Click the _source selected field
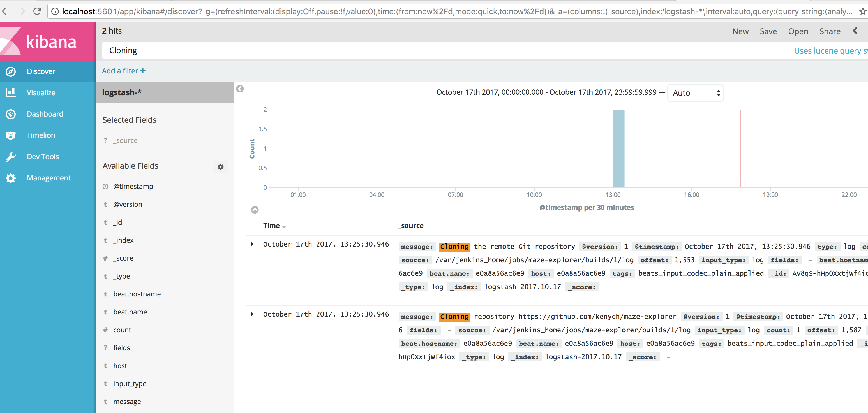This screenshot has height=413, width=868. (x=125, y=140)
